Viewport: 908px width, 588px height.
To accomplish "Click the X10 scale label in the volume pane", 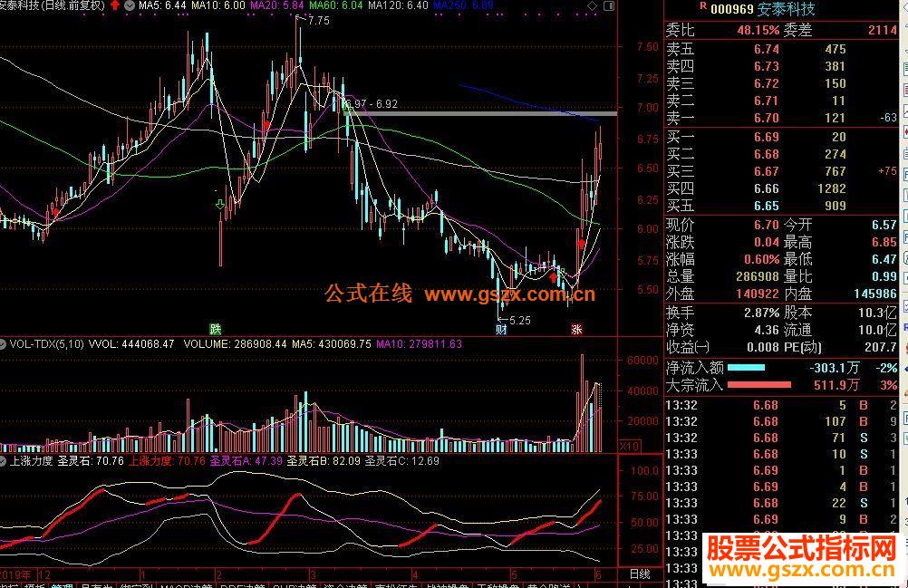I will point(629,446).
